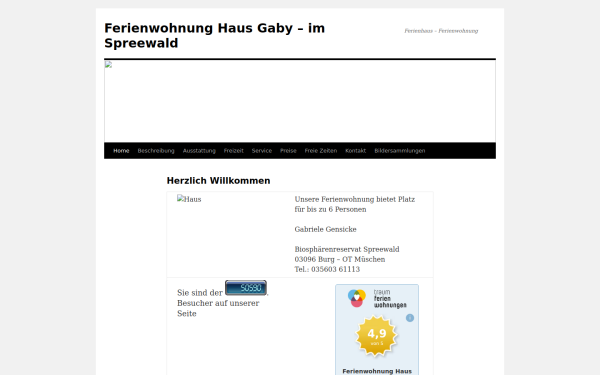The height and width of the screenshot is (375, 600).
Task: Open the Ausstattung menu item
Action: pos(199,151)
